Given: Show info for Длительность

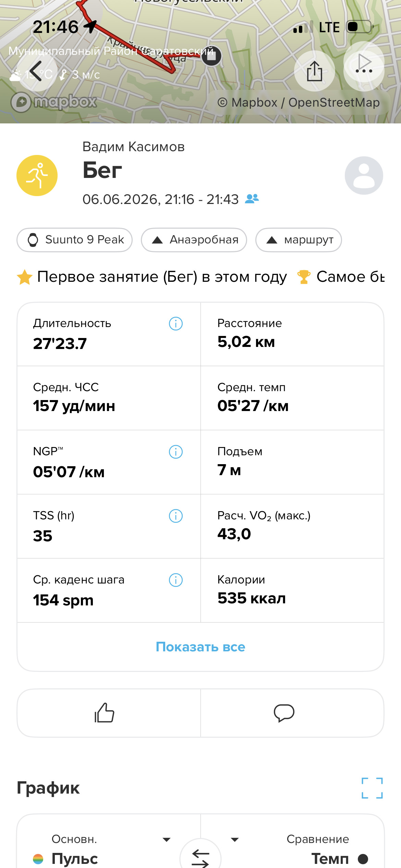Looking at the screenshot, I should pyautogui.click(x=176, y=323).
